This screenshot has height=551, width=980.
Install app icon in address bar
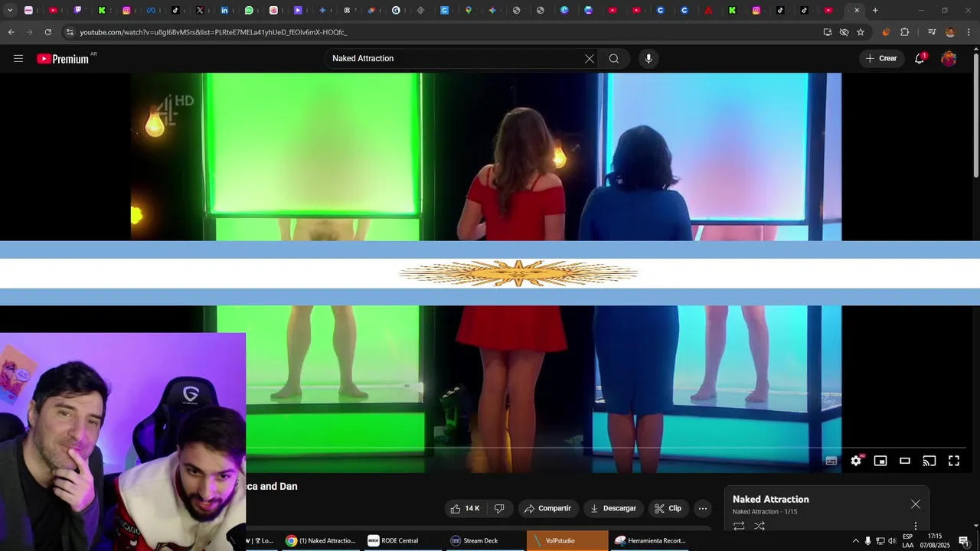click(828, 32)
